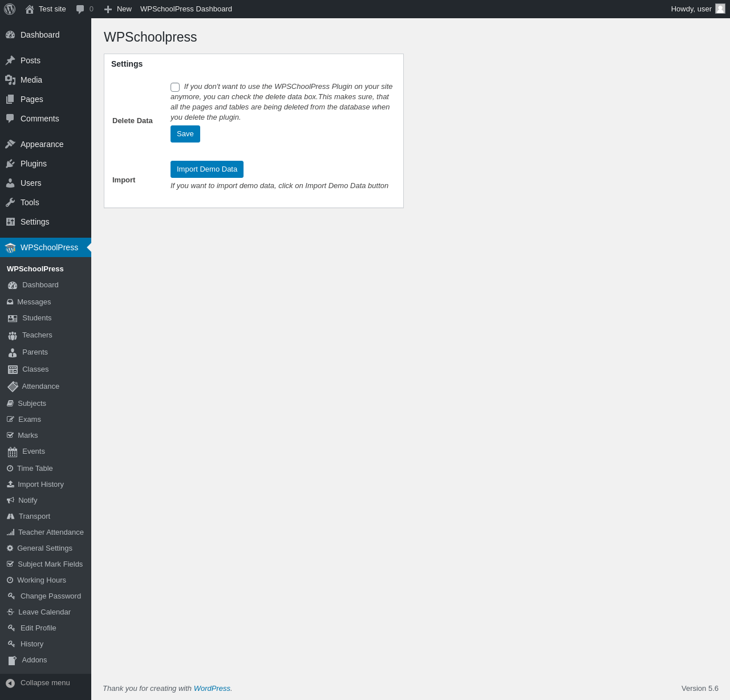Click the Plugins plug icon
The image size is (730, 700).
[10, 164]
